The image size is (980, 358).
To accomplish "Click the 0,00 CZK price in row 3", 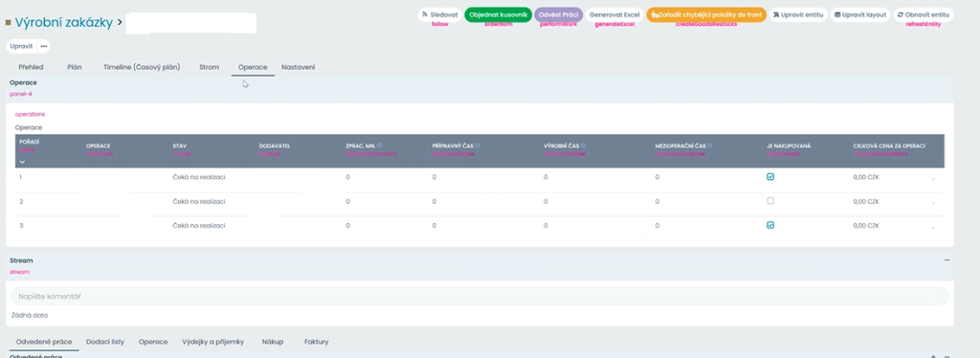I will click(x=865, y=225).
